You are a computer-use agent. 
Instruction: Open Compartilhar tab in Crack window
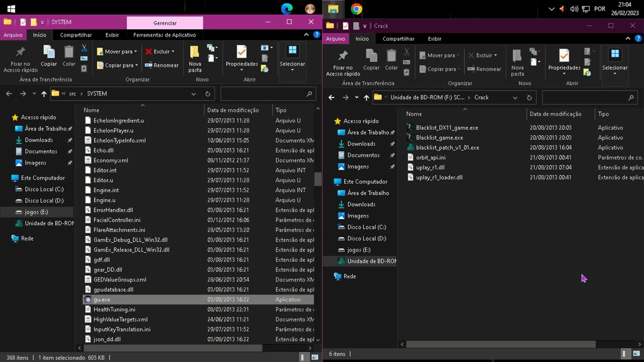(x=398, y=39)
